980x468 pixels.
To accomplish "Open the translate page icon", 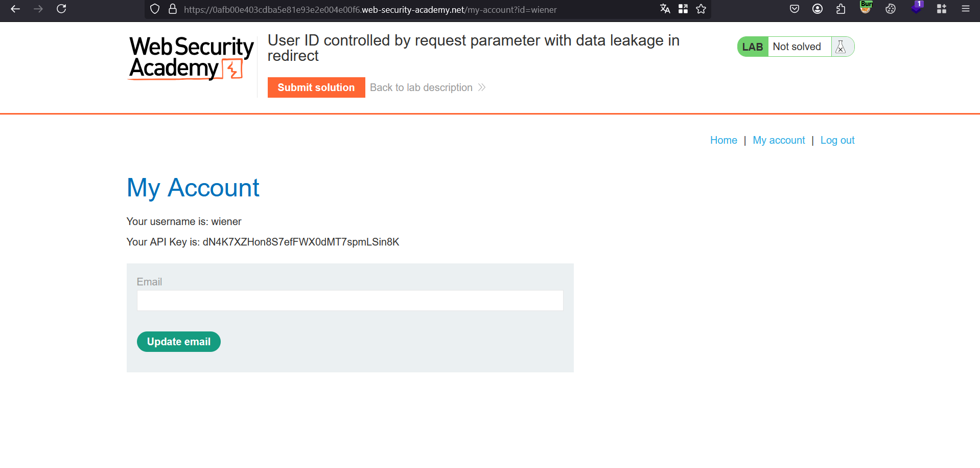I will click(x=665, y=9).
